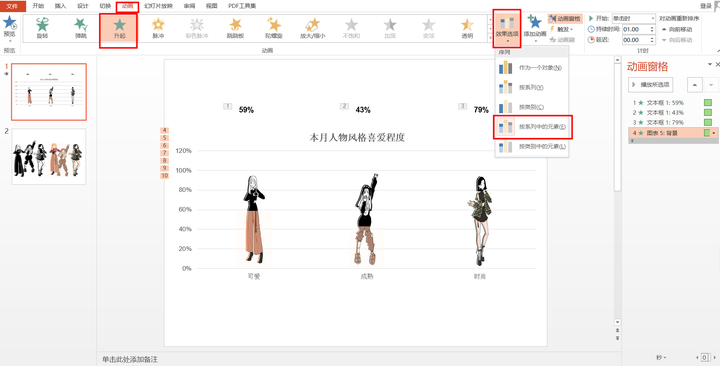The width and height of the screenshot is (720, 366).
Task: Choose 按类别 by category option
Action: point(532,107)
